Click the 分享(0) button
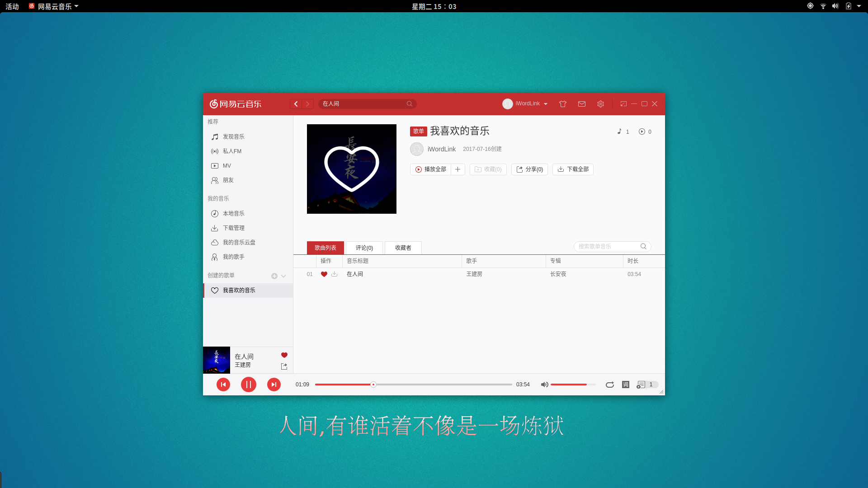Screen dimensions: 868x488 (529, 169)
